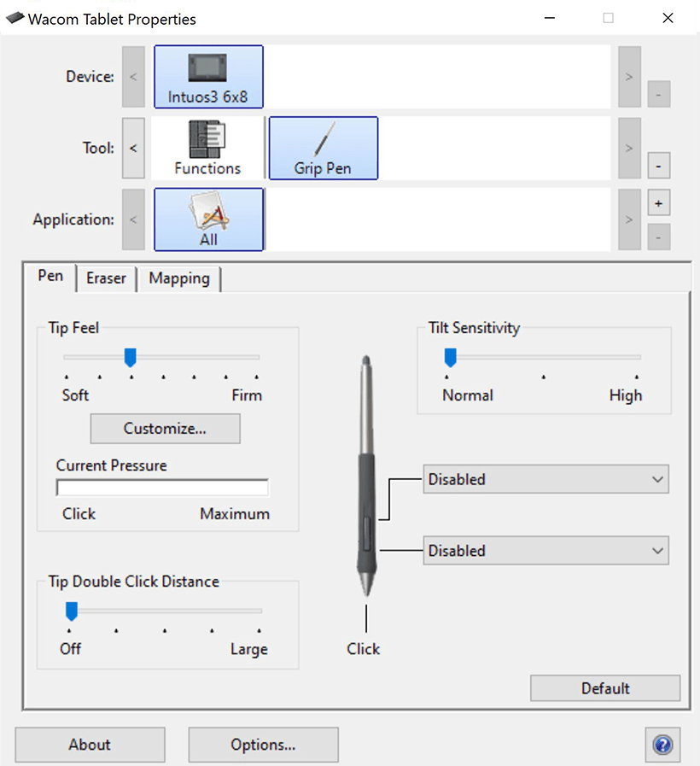The image size is (700, 766).
Task: Click the left arrow in the Tool row
Action: coord(133,148)
